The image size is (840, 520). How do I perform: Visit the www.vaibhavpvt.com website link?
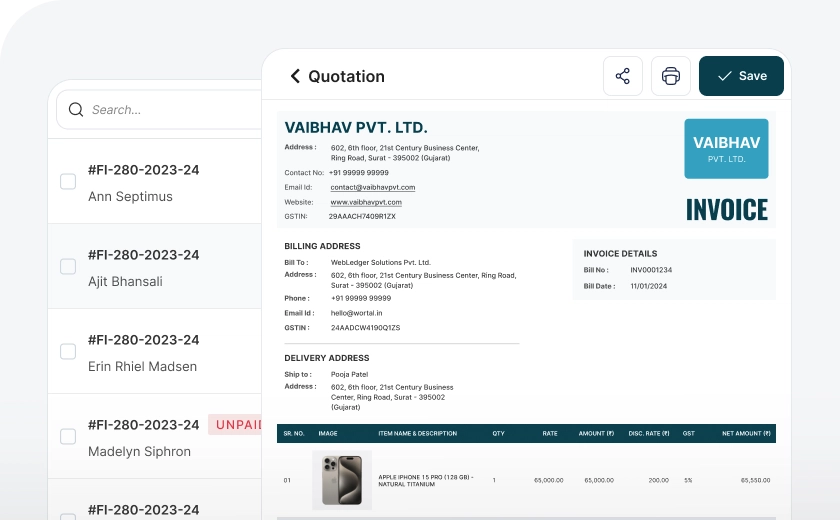pos(366,202)
